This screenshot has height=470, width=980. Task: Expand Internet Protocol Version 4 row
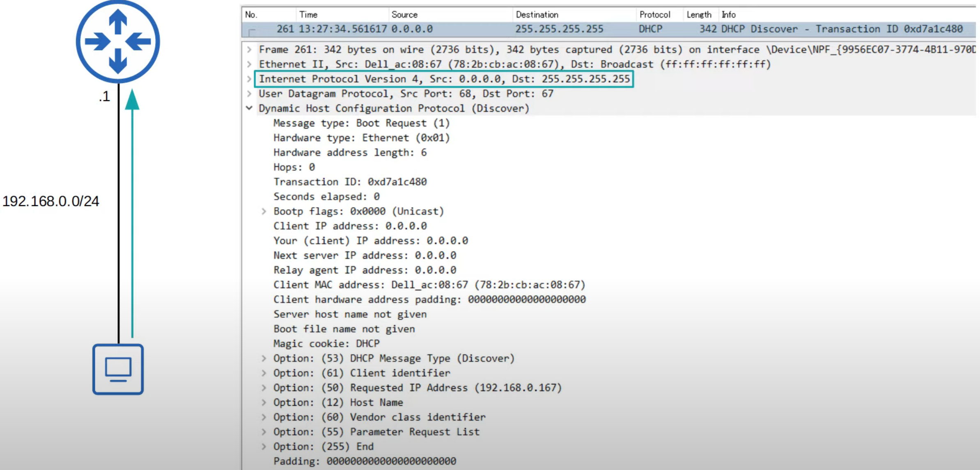[249, 79]
